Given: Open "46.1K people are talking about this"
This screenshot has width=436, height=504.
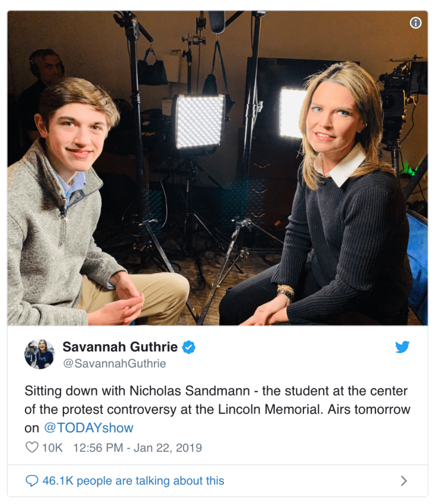Looking at the screenshot, I should click(x=133, y=481).
